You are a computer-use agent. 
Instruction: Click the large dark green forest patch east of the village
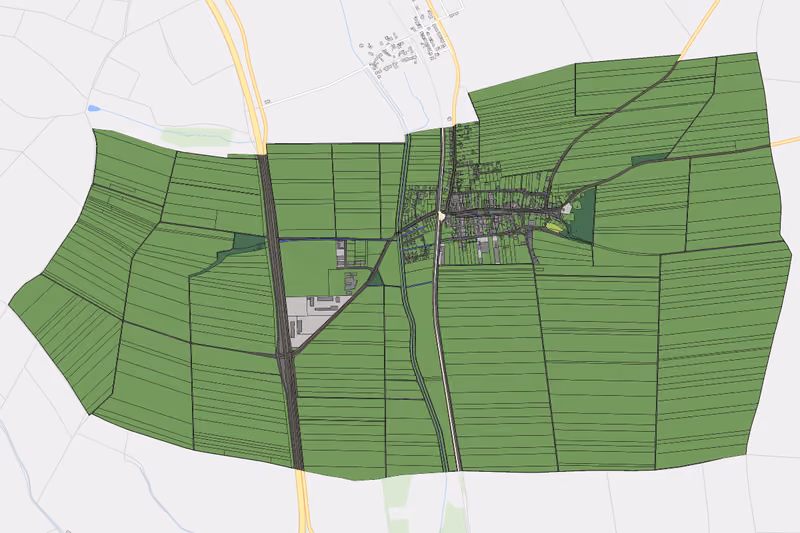pyautogui.click(x=583, y=217)
